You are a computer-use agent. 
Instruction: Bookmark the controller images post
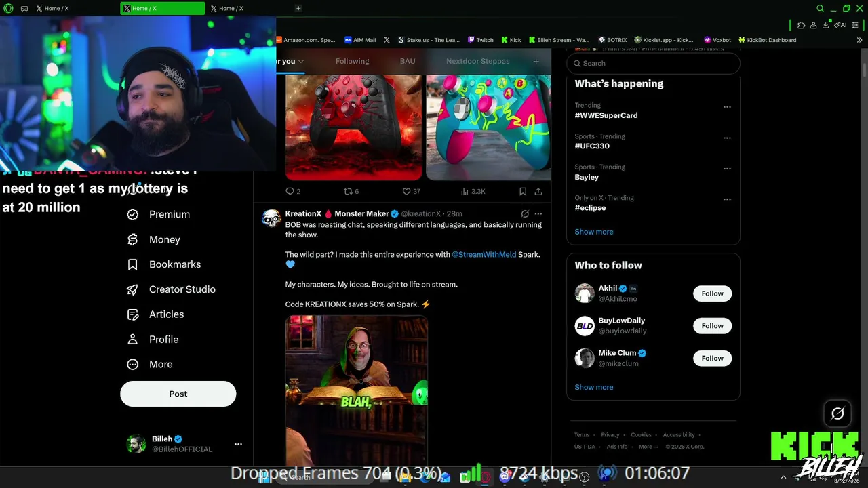tap(523, 192)
